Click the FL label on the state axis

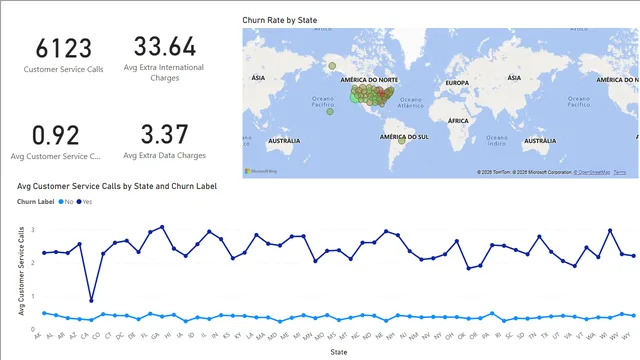pyautogui.click(x=144, y=336)
